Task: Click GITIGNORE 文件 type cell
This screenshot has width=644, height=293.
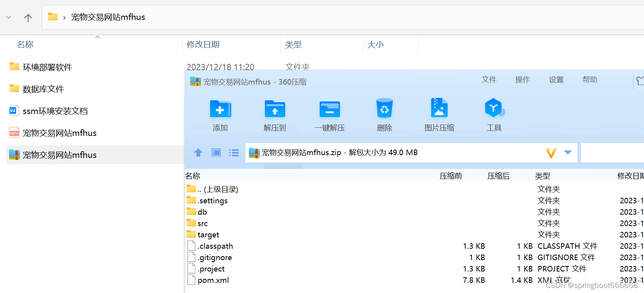Action: (566, 257)
